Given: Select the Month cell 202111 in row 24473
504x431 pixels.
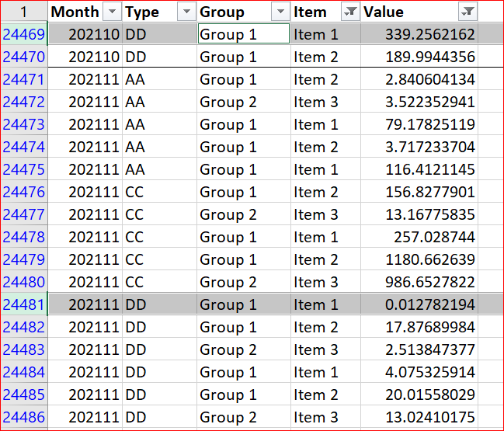Looking at the screenshot, I should point(85,124).
